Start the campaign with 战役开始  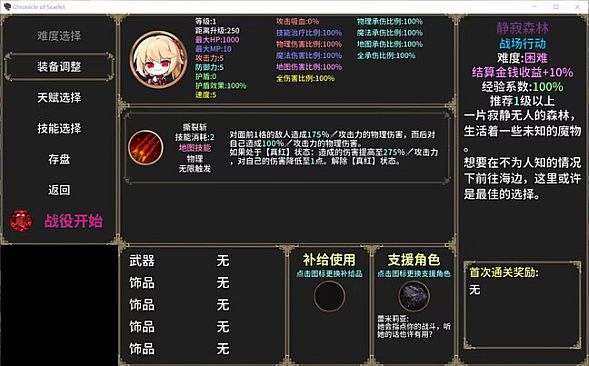pos(73,221)
